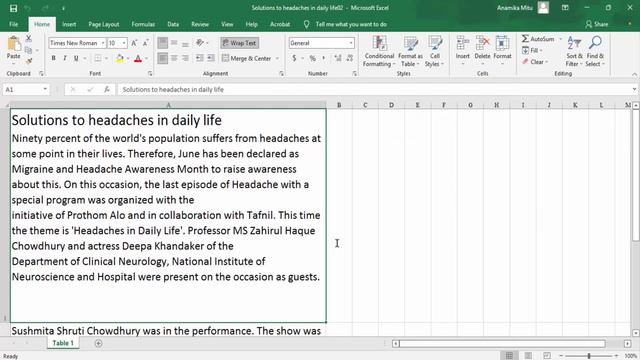Open Sort & Filter menu
The height and width of the screenshot is (360, 640).
pos(574,51)
